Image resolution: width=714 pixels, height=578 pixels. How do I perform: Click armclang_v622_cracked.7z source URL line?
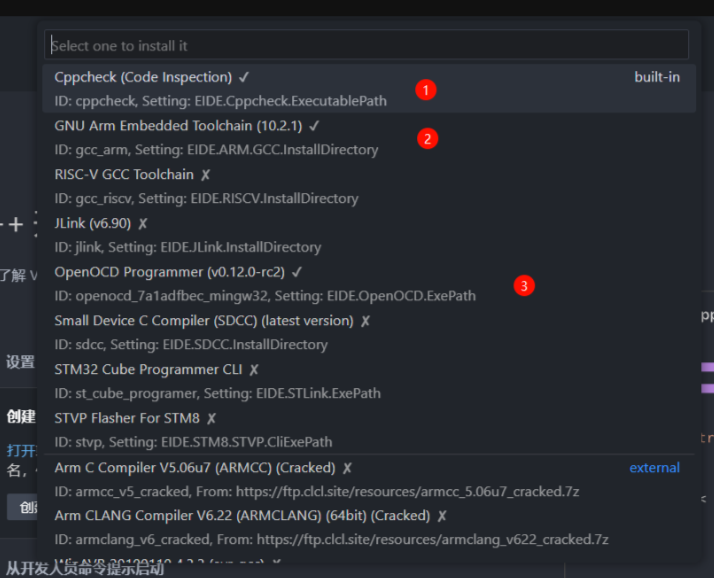[332, 539]
